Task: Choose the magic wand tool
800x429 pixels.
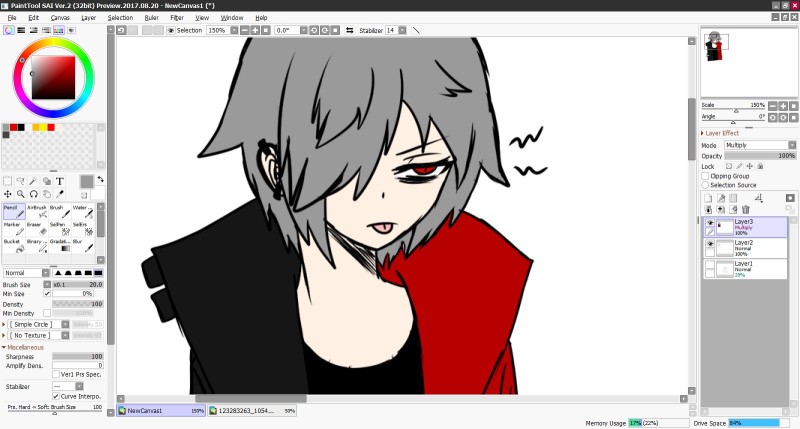Action: pos(34,181)
